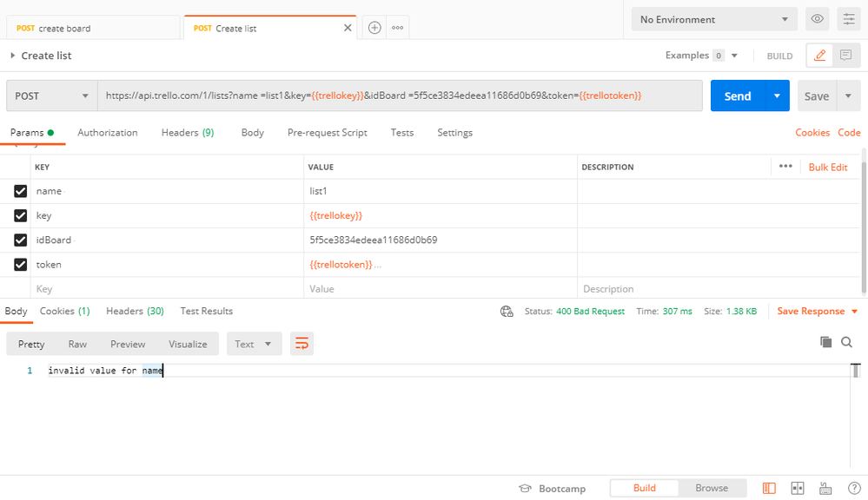Select Build mode in bottom bar
The height and width of the screenshot is (500, 868).
(x=645, y=489)
